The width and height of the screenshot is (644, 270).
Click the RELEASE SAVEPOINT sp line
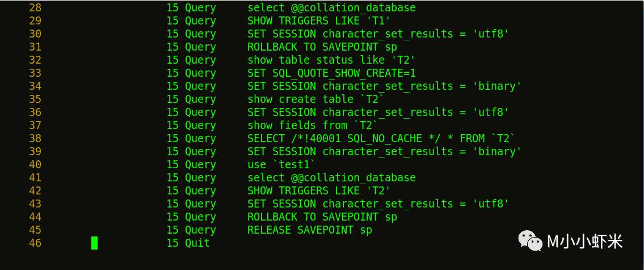point(310,230)
